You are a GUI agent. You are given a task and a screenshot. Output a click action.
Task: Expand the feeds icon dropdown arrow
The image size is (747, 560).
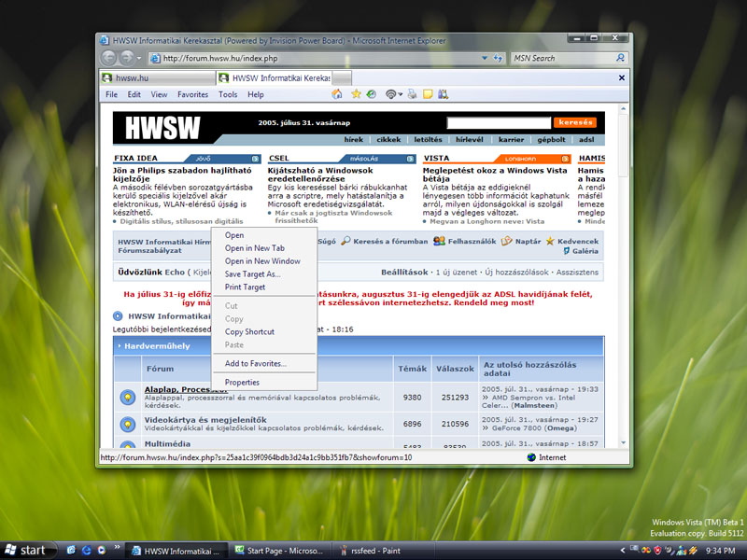(x=401, y=94)
